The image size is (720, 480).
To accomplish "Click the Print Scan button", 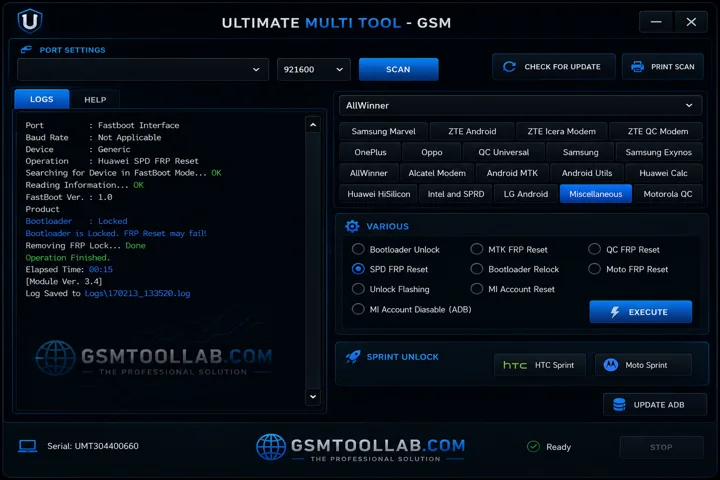I will click(x=663, y=67).
